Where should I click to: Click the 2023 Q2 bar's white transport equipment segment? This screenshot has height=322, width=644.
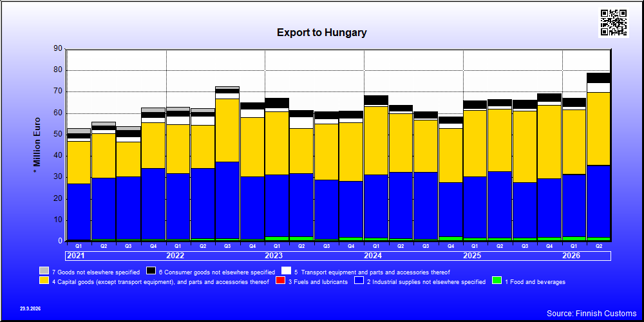coord(301,123)
